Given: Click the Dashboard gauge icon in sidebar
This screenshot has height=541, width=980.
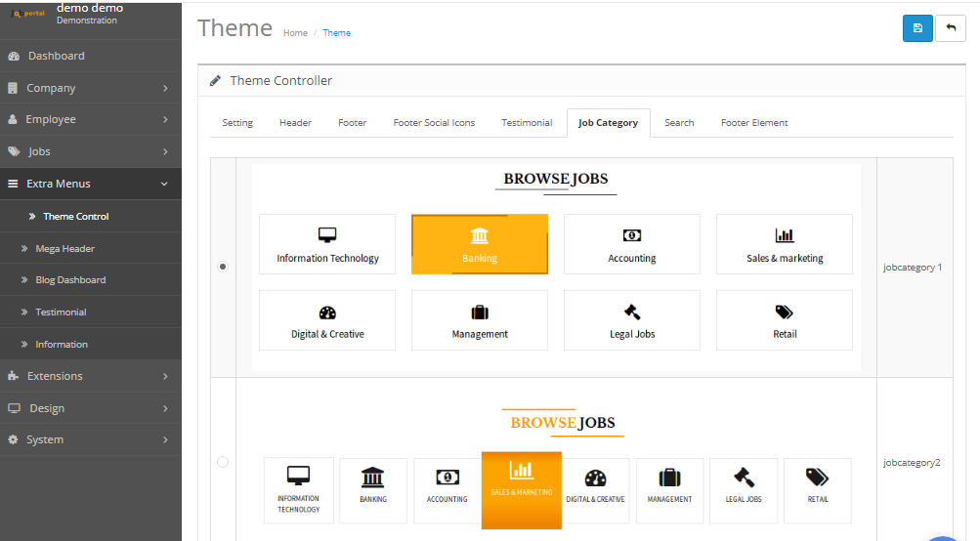Looking at the screenshot, I should pyautogui.click(x=14, y=57).
